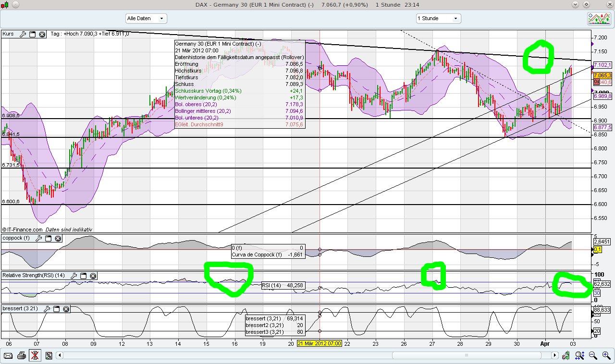The image size is (615, 364).
Task: Open the RSI indicator settings wrench
Action: click(x=74, y=276)
